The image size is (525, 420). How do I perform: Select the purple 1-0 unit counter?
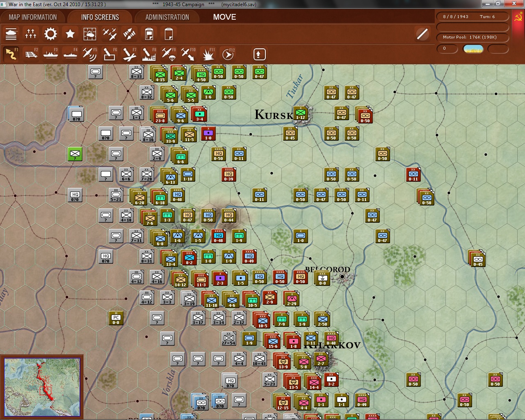click(x=208, y=133)
